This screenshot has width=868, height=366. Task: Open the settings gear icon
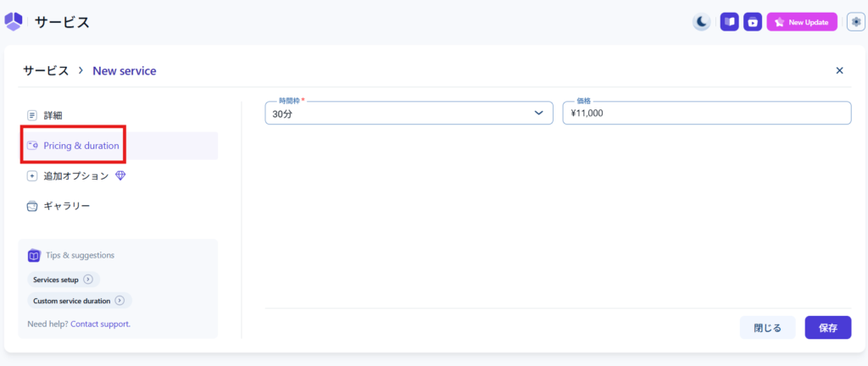tap(854, 22)
